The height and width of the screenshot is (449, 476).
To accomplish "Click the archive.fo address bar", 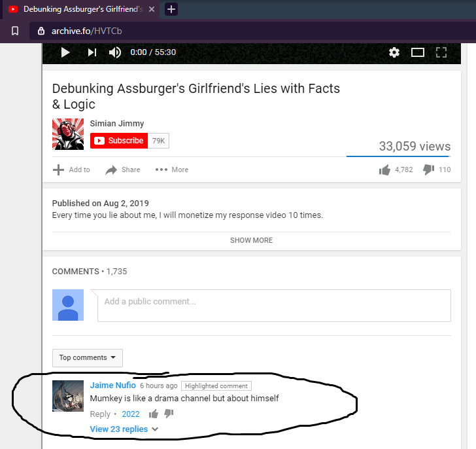I will 252,31.
